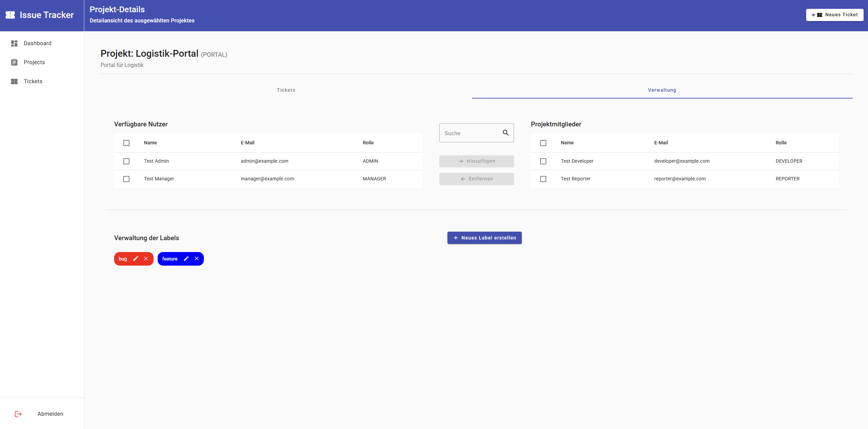
Task: Click the search magnifier icon in Suche field
Action: pos(506,133)
